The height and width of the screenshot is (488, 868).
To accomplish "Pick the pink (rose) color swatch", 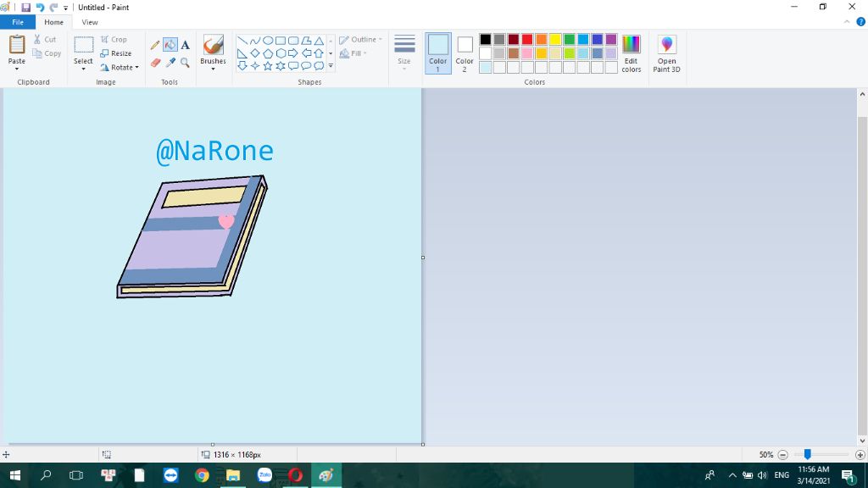I will click(x=527, y=53).
